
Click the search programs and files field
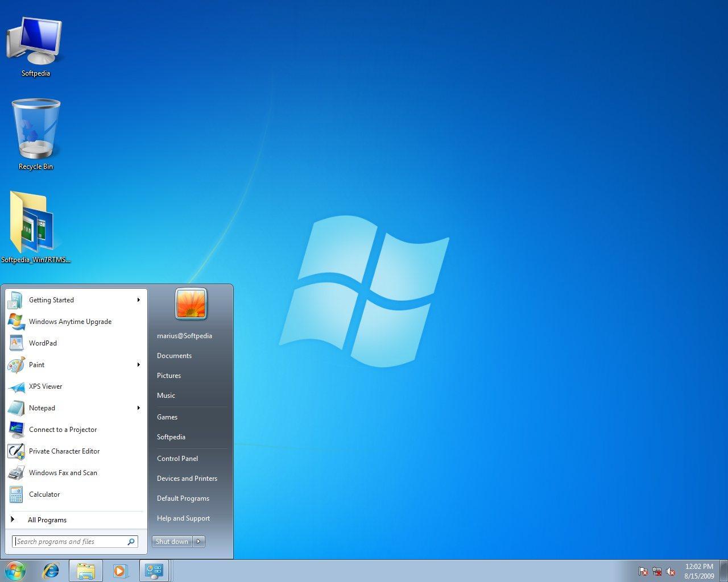tap(68, 541)
